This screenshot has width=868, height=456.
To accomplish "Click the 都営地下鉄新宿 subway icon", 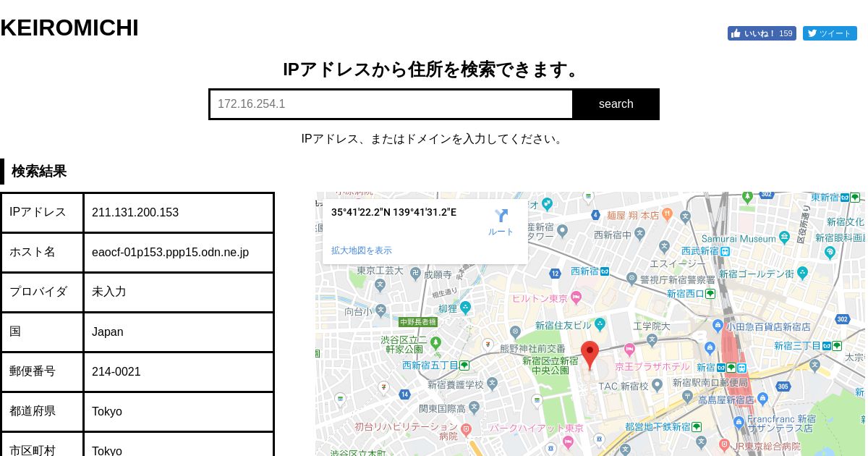I will 697,426.
